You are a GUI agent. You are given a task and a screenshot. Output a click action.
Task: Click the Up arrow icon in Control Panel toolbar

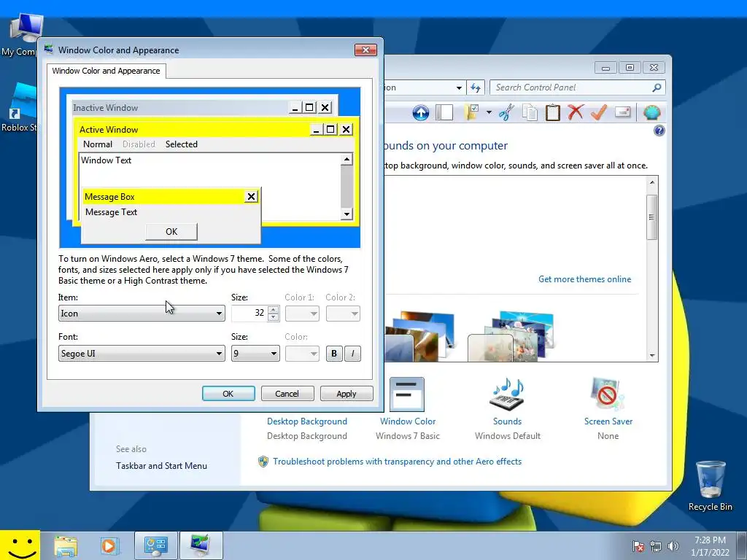(421, 113)
